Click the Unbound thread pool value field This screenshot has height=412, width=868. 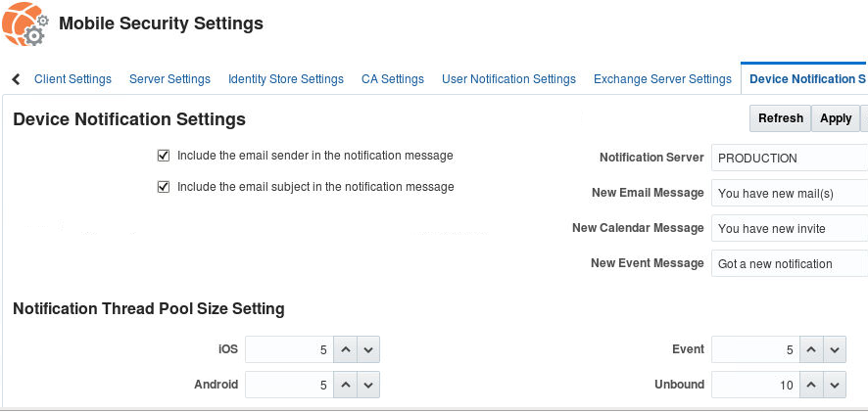pyautogui.click(x=755, y=385)
